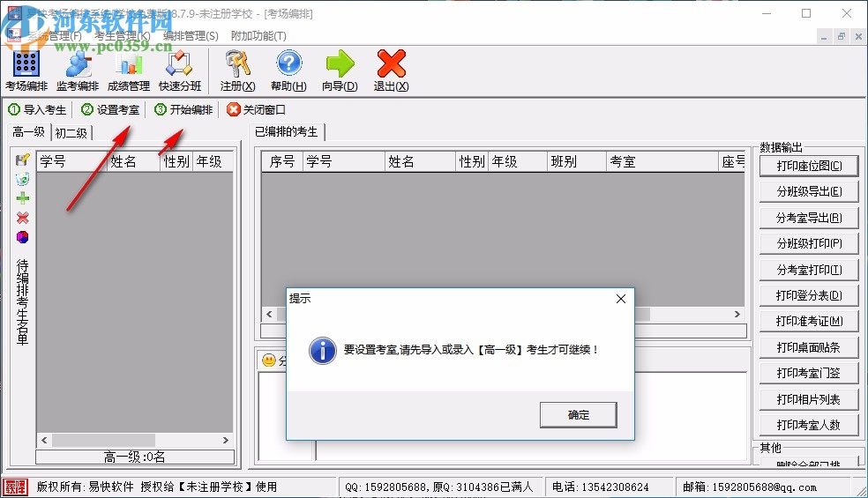Click the purple cube icon in left sidebar
The width and height of the screenshot is (868, 498).
click(22, 237)
